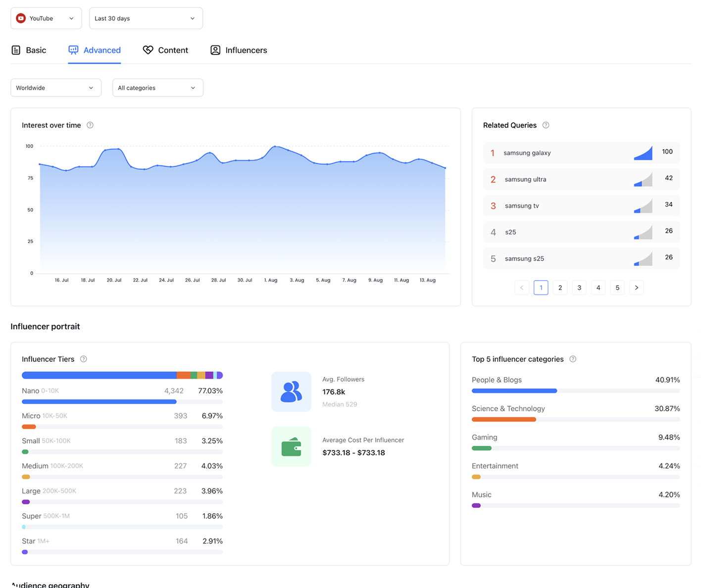
Task: Click the Science & Technology category label
Action: [x=508, y=408]
